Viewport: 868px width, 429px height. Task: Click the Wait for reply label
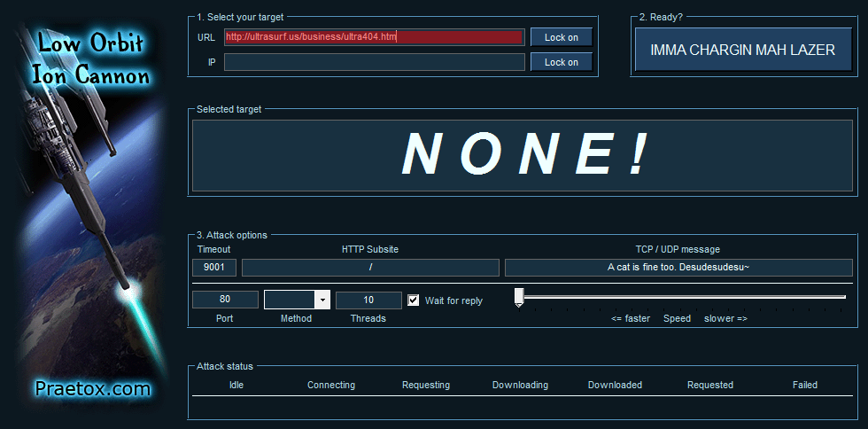[453, 300]
